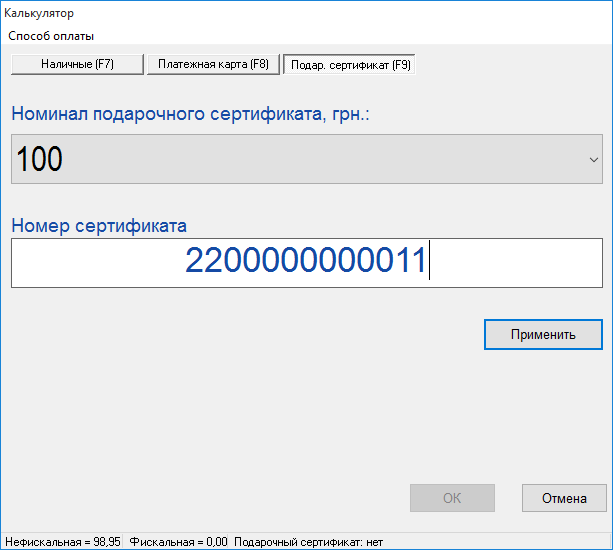Click the entered number 2200000000011
This screenshot has width=613, height=550.
(305, 262)
